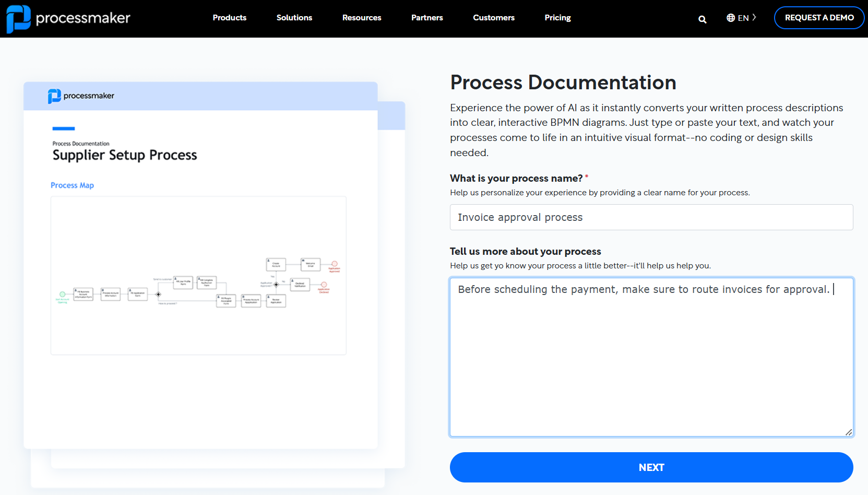This screenshot has height=495, width=868.
Task: Click the Welcome Email task box
Action: [x=311, y=264]
